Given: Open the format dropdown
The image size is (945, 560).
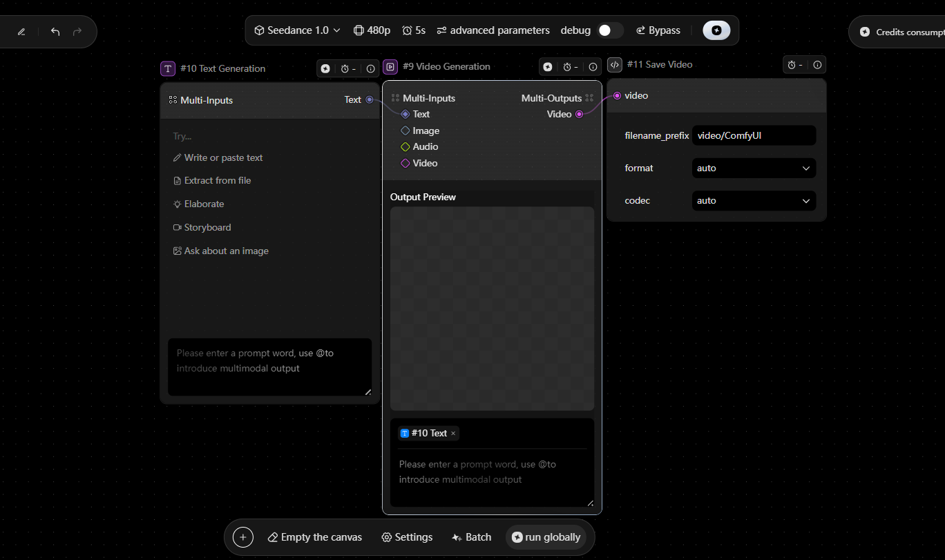Looking at the screenshot, I should click(754, 168).
